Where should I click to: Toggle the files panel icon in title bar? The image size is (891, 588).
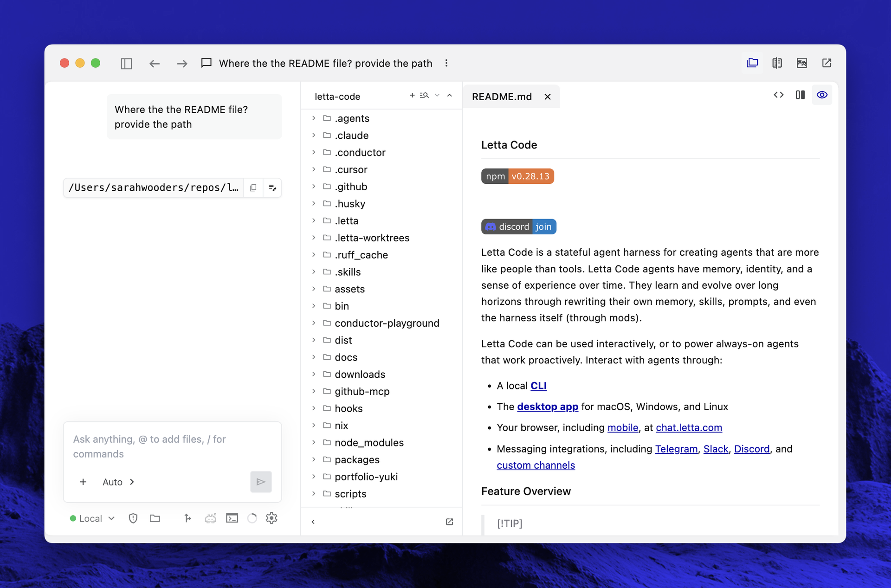[x=752, y=63]
